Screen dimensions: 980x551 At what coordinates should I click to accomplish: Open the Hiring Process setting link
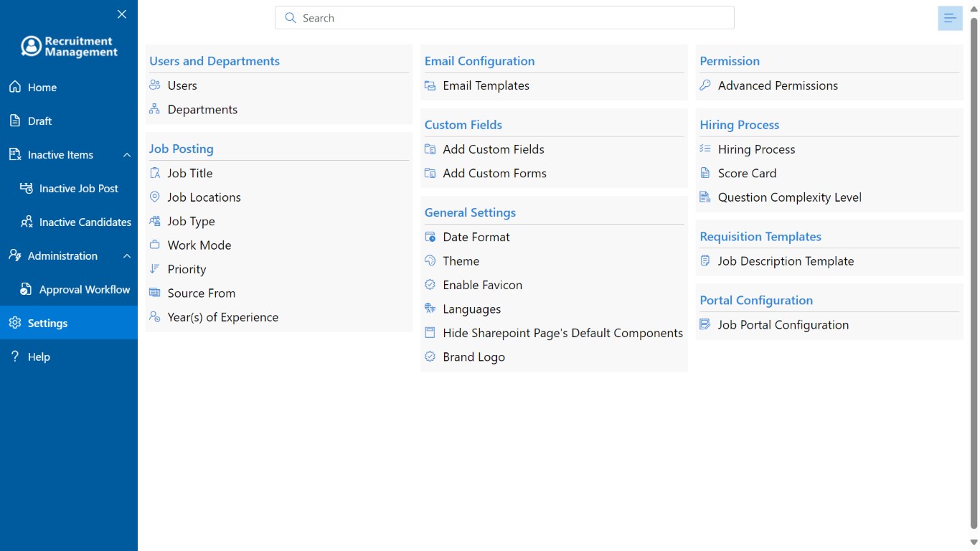pos(756,149)
